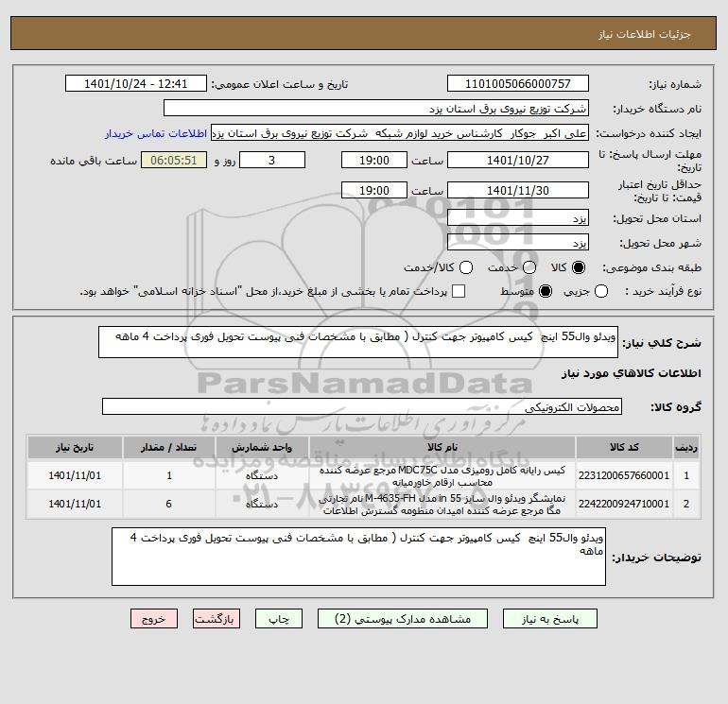Click the واحد شمارش column header
728x704 pixels.
click(262, 447)
